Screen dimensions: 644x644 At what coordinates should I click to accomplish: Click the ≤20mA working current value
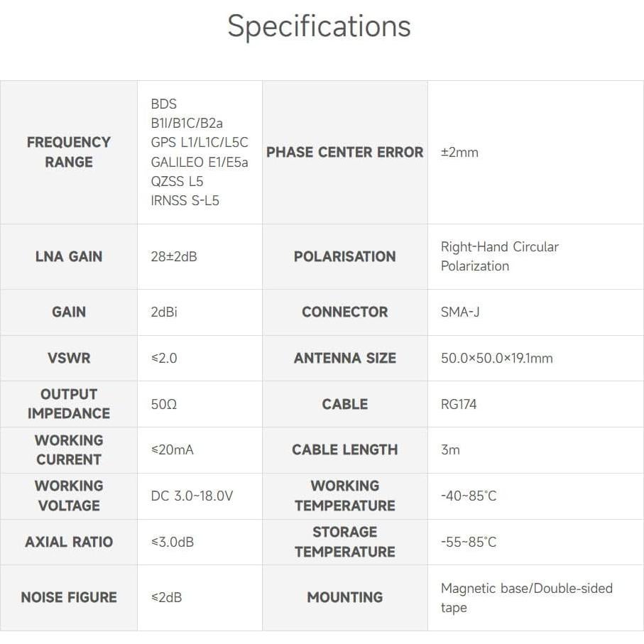[x=173, y=449]
